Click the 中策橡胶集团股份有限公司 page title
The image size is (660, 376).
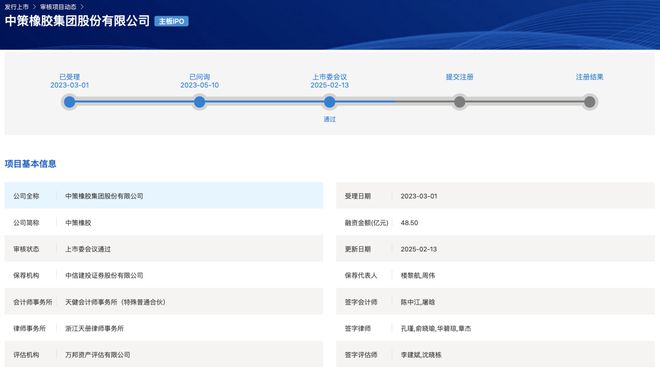tap(77, 21)
